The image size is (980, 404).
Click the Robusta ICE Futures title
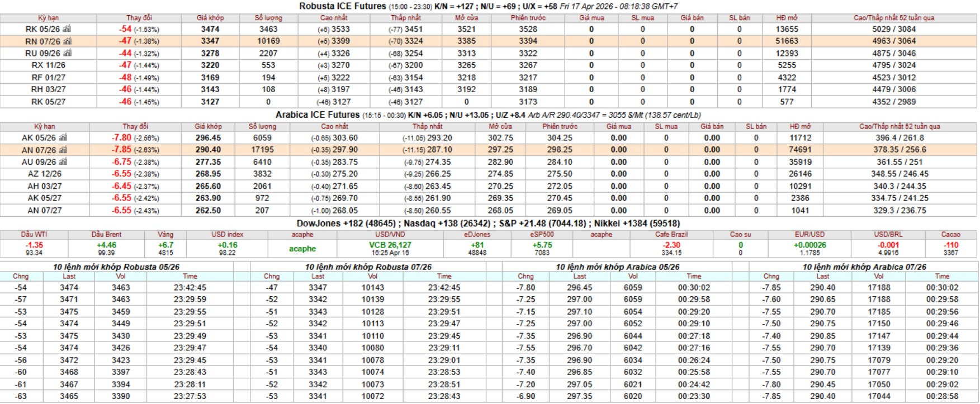342,6
